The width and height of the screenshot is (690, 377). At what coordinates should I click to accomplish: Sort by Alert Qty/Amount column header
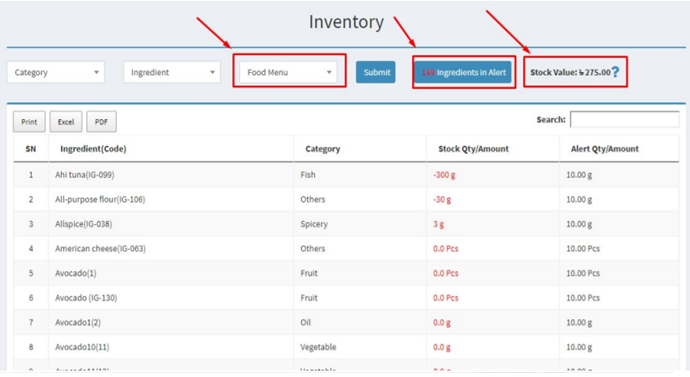click(619, 149)
